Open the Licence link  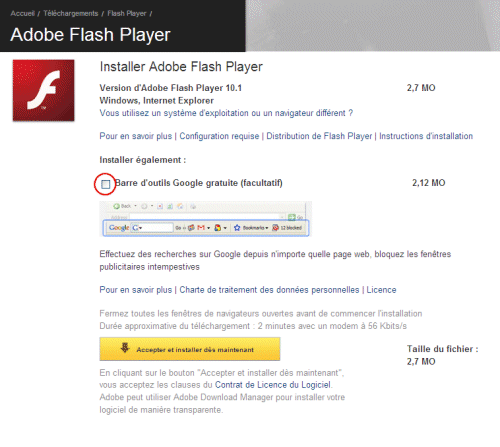pos(381,290)
